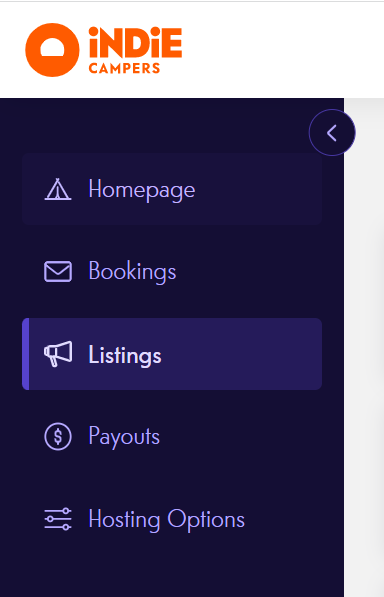Viewport: 384px width, 597px height.
Task: Click the Listings megaphone icon
Action: [58, 354]
